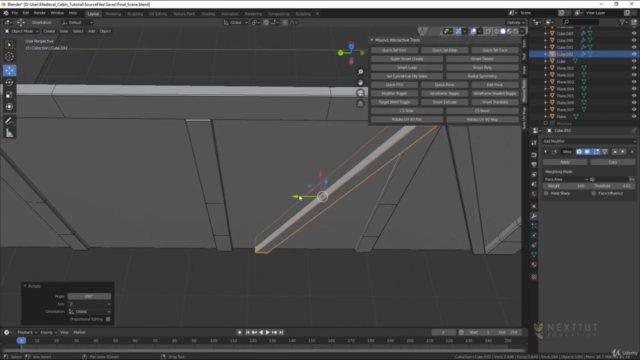Open the Material properties tab icon
640x360 pixels.
coord(534,265)
